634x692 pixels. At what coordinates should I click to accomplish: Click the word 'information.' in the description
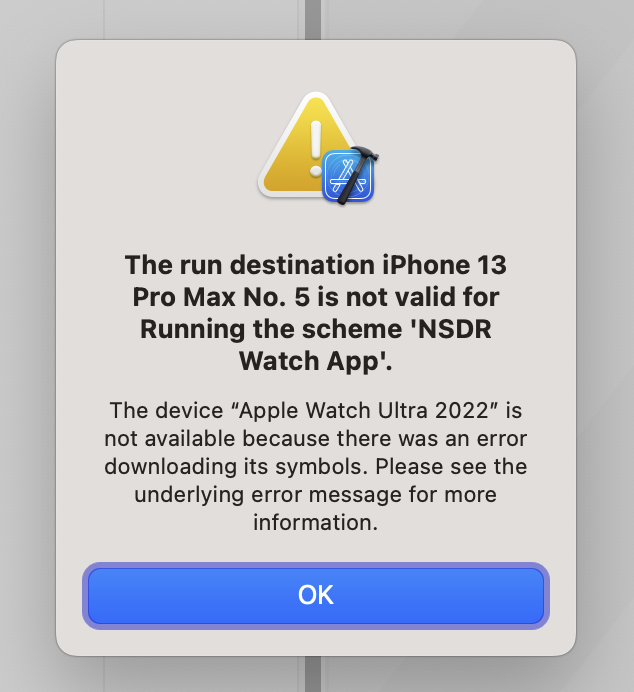(x=316, y=523)
